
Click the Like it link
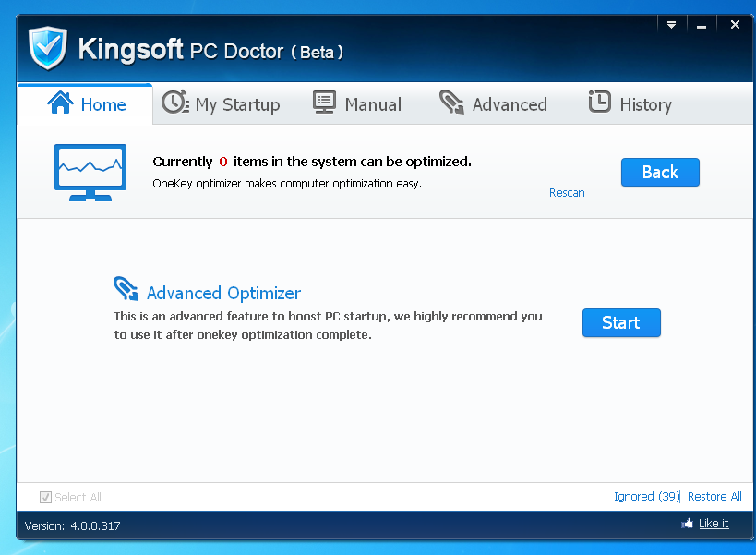point(714,524)
